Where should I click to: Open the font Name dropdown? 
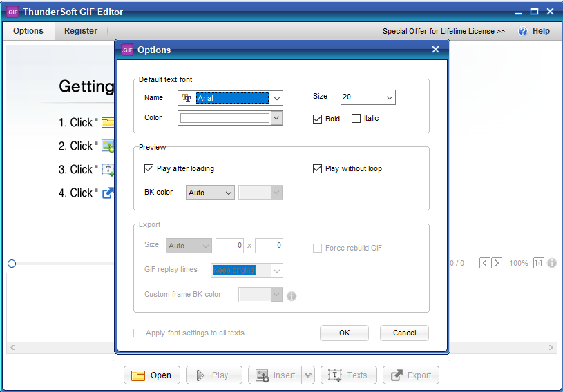pos(276,98)
